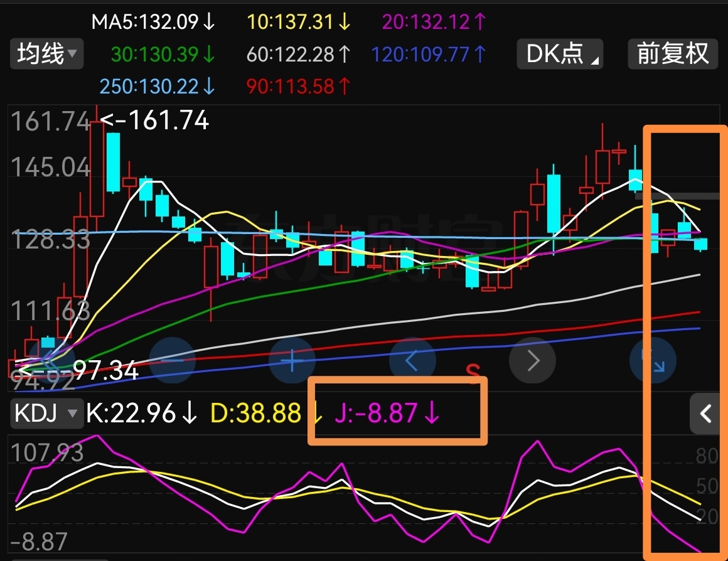
Task: Open the KDJ indicator selector
Action: 46,413
